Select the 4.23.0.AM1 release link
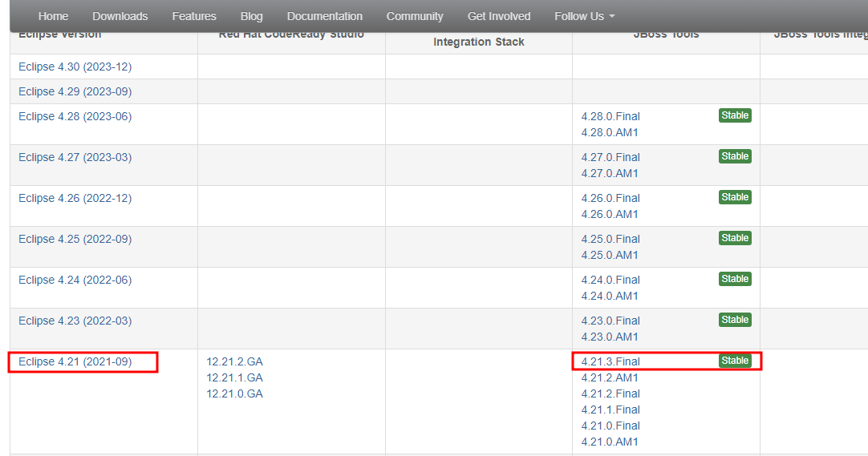Image resolution: width=868 pixels, height=456 pixels. click(610, 337)
